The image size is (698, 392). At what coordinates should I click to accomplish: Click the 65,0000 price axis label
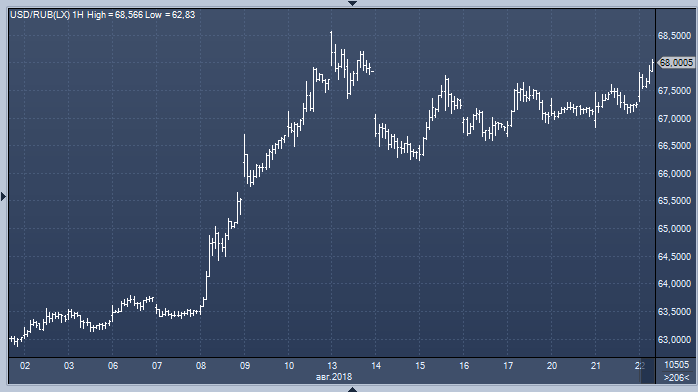674,229
